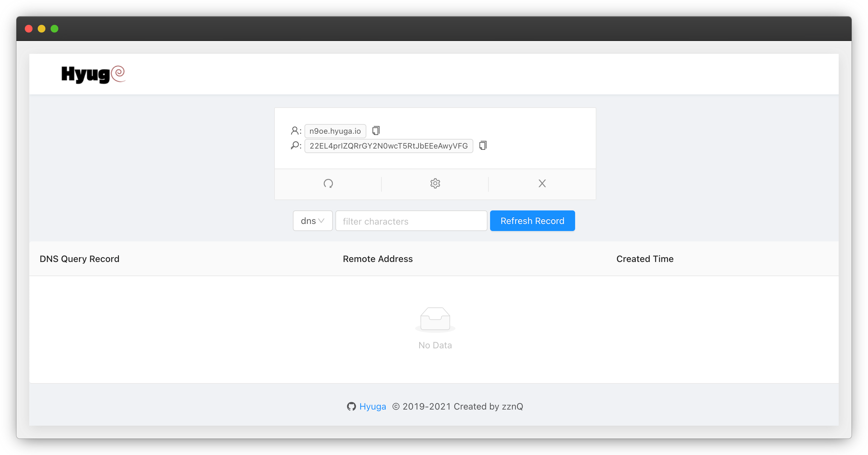The image size is (868, 455).
Task: Click the X icon in card footer
Action: 542,183
